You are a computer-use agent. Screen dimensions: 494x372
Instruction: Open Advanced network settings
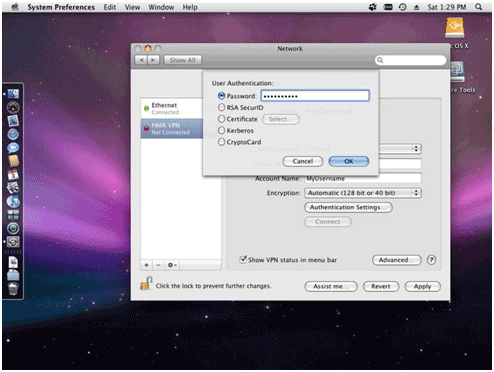coord(397,260)
